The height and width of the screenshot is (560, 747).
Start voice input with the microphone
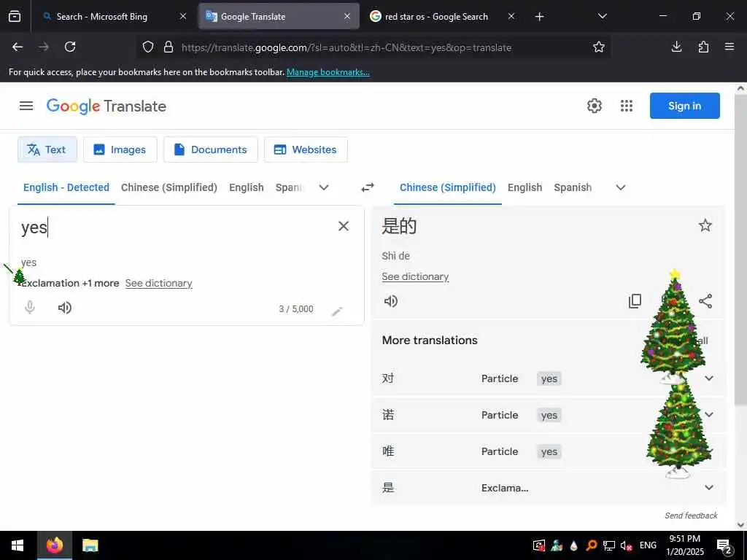tap(29, 308)
